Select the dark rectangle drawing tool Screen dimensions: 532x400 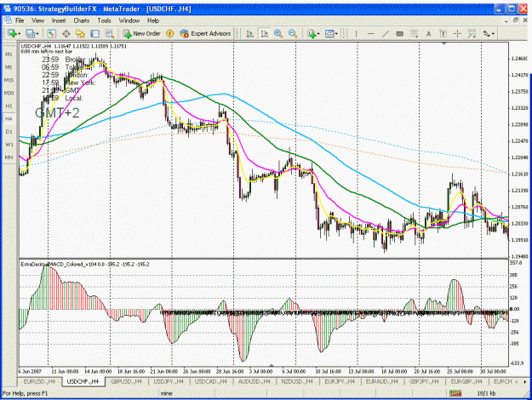click(x=400, y=33)
